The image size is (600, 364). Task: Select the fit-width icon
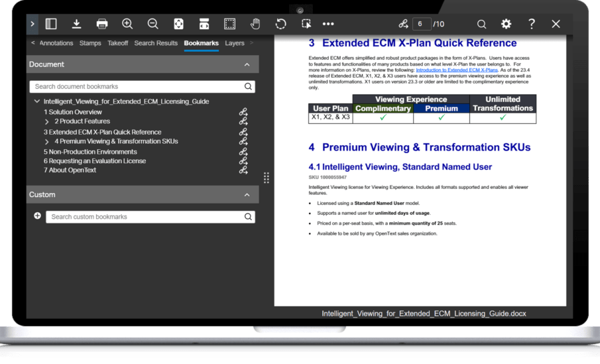point(204,24)
